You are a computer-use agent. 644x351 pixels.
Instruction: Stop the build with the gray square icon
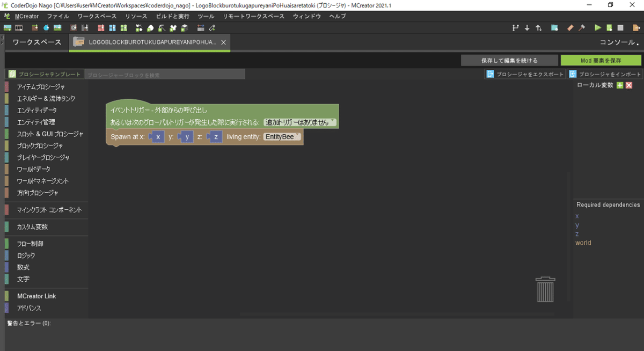point(622,27)
